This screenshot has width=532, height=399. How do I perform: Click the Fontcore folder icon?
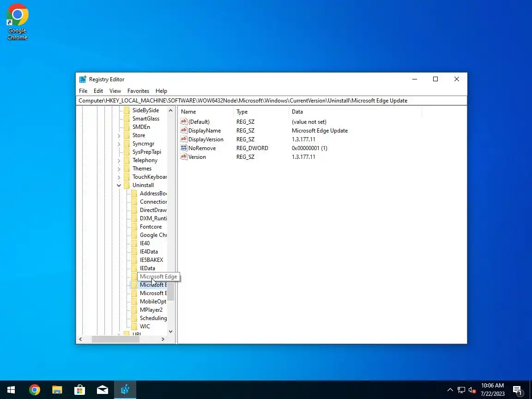(134, 227)
